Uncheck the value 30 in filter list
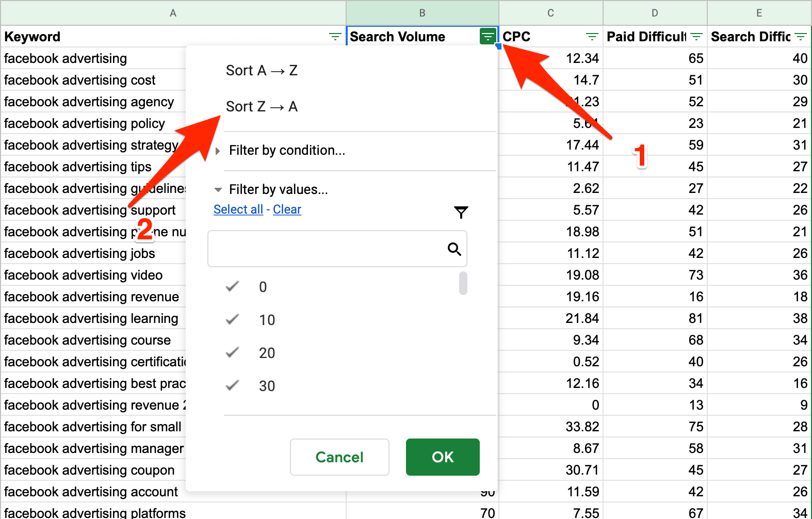The height and width of the screenshot is (519, 812). pos(233,385)
